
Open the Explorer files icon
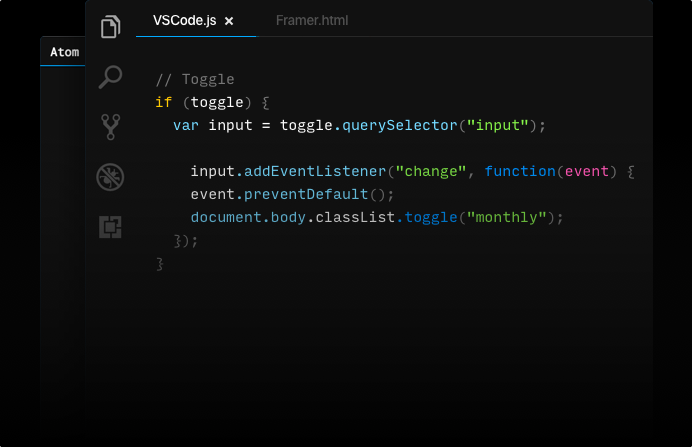(x=110, y=26)
